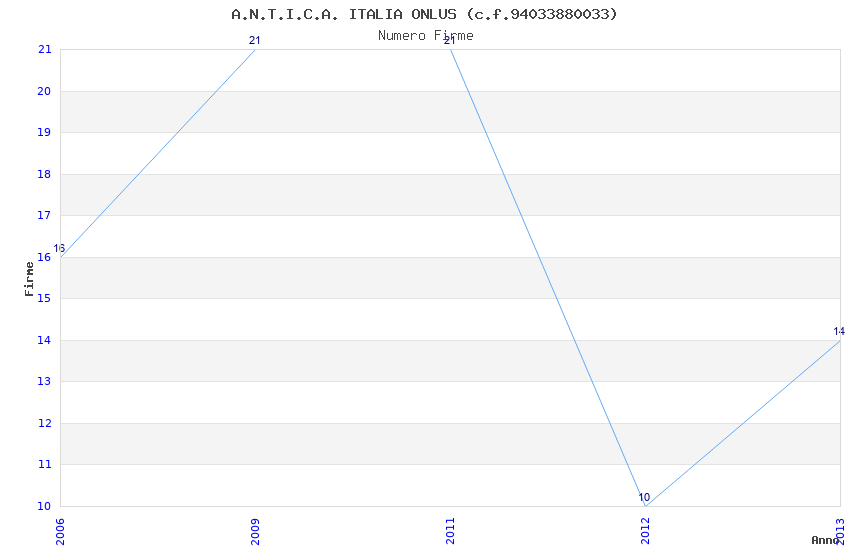Image resolution: width=850 pixels, height=550 pixels.
Task: Click y-axis tick label 17
Action: pos(44,215)
